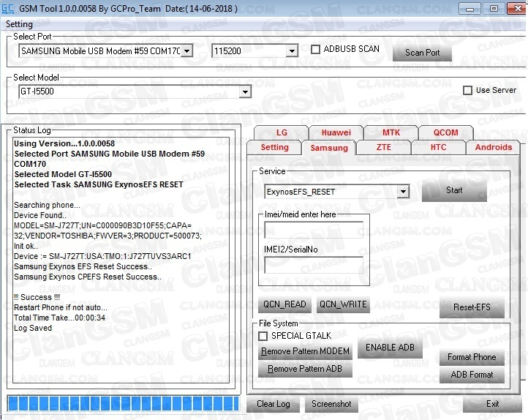Close the GSM Tool window

(517, 9)
